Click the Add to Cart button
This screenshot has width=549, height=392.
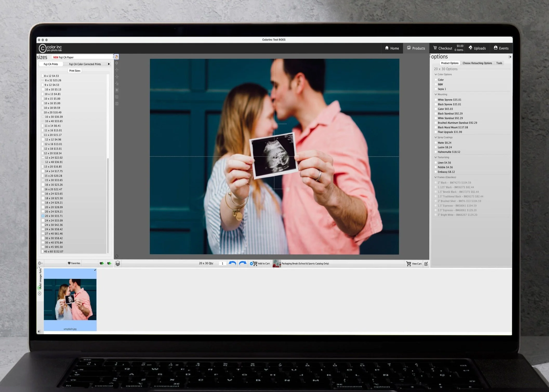pos(261,263)
